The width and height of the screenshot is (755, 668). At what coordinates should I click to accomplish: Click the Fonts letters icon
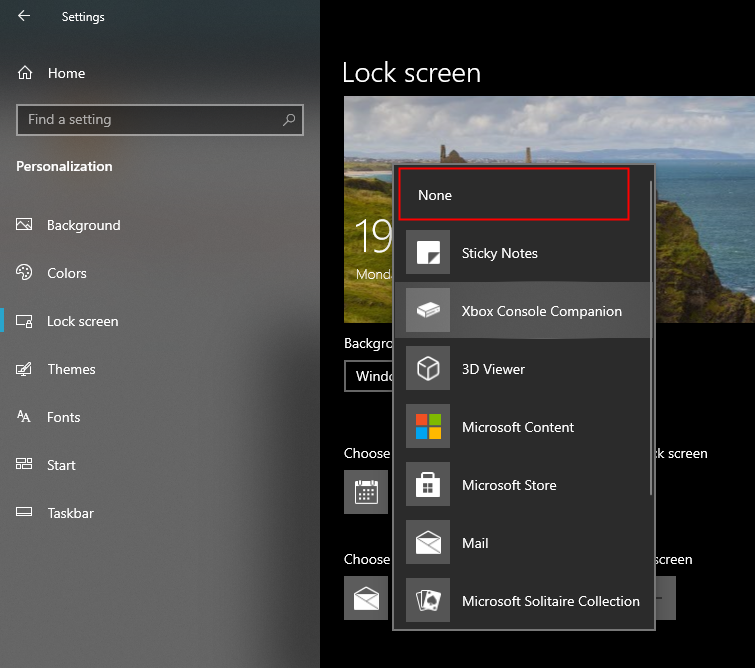(24, 416)
